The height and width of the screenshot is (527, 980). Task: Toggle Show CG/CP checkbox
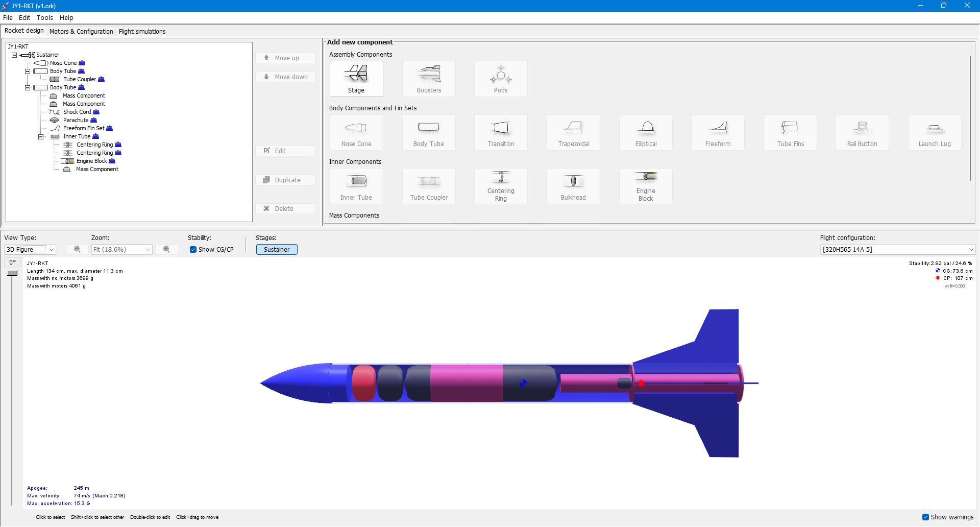tap(193, 250)
